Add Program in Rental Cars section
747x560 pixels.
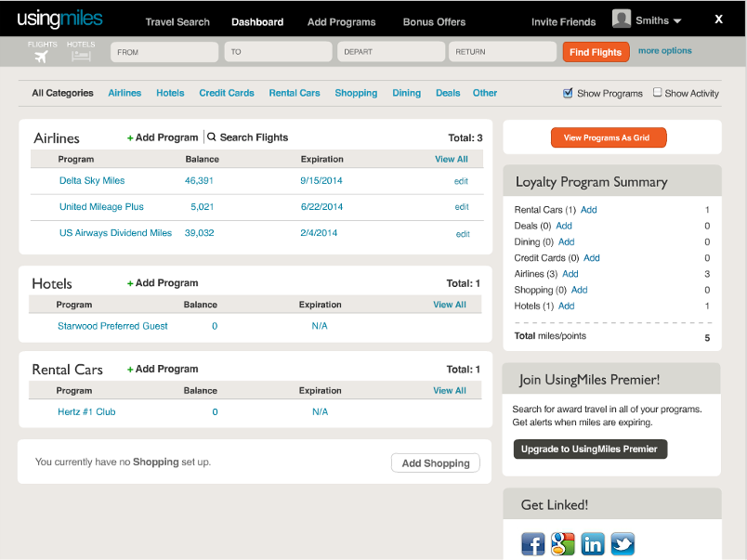click(163, 369)
